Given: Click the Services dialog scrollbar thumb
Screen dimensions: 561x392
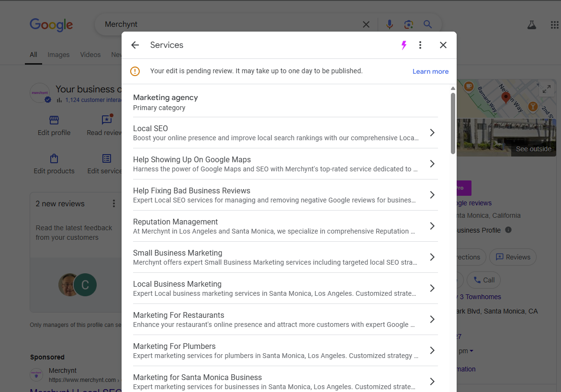Looking at the screenshot, I should [x=453, y=123].
